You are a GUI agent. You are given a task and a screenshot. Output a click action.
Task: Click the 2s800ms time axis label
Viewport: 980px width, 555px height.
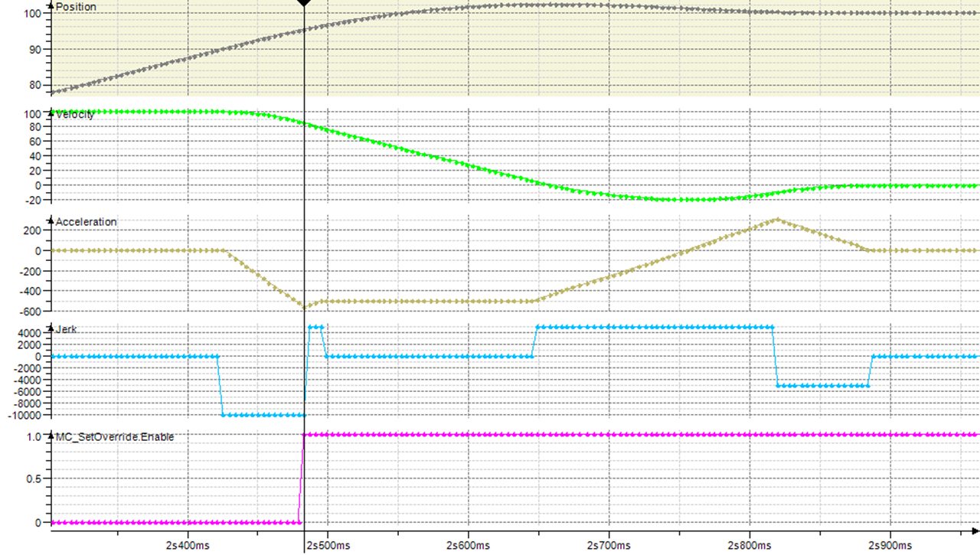[749, 545]
